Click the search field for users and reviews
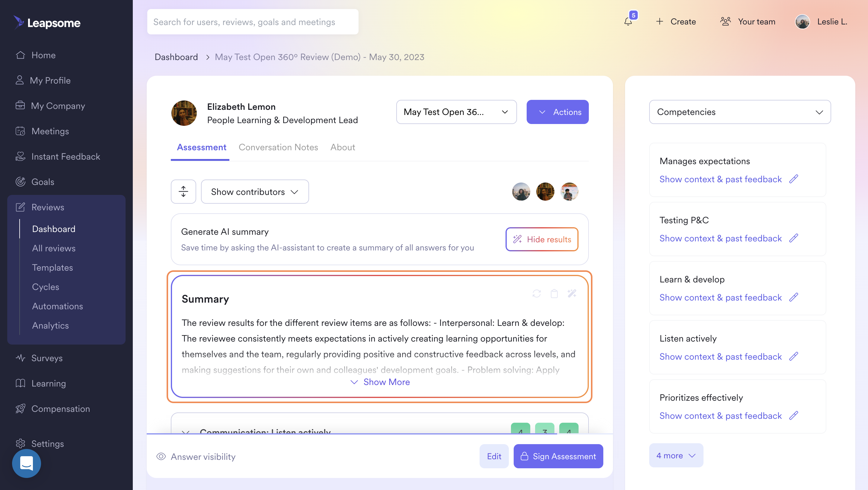The height and width of the screenshot is (490, 868). pos(253,22)
